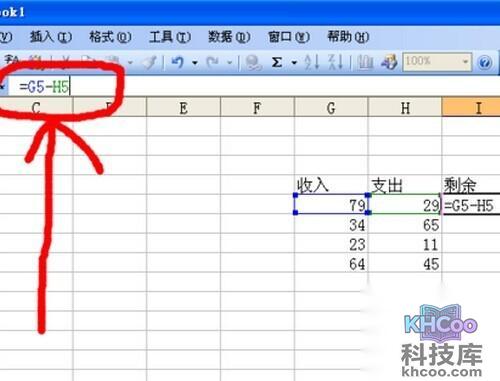Image resolution: width=500 pixels, height=381 pixels.
Task: Click the Sort Ascending icon
Action: coord(312,62)
